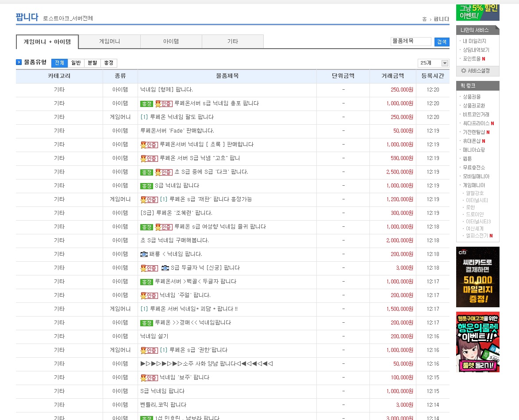Click the 인증 badge on the '주얼' listing
This screenshot has height=420, width=519.
tap(149, 295)
